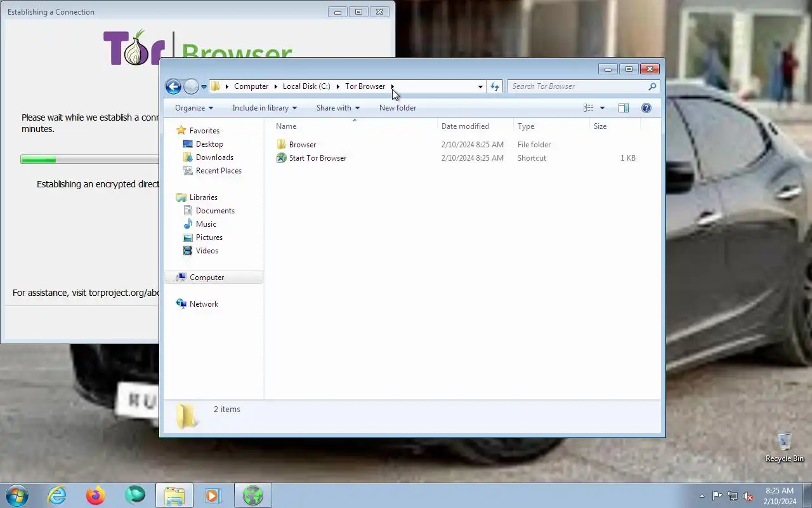Select Network in the navigation pane
This screenshot has height=508, width=812.
pos(204,304)
